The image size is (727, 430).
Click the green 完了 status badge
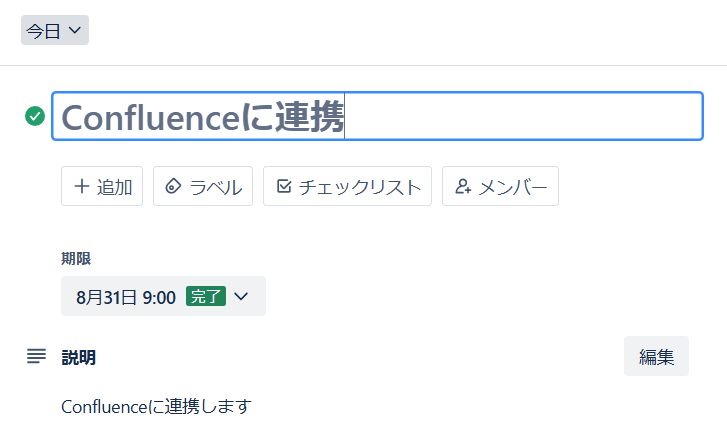(x=206, y=297)
